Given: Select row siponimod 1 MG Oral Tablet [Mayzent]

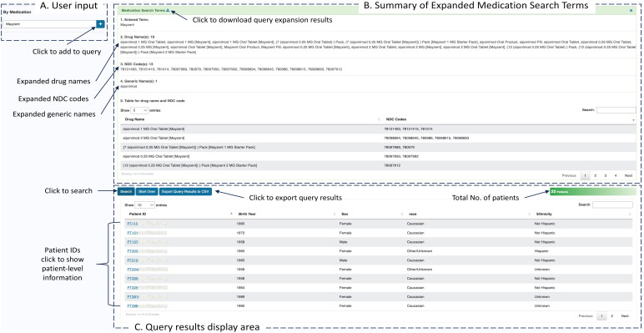Looking at the screenshot, I should click(x=378, y=129).
